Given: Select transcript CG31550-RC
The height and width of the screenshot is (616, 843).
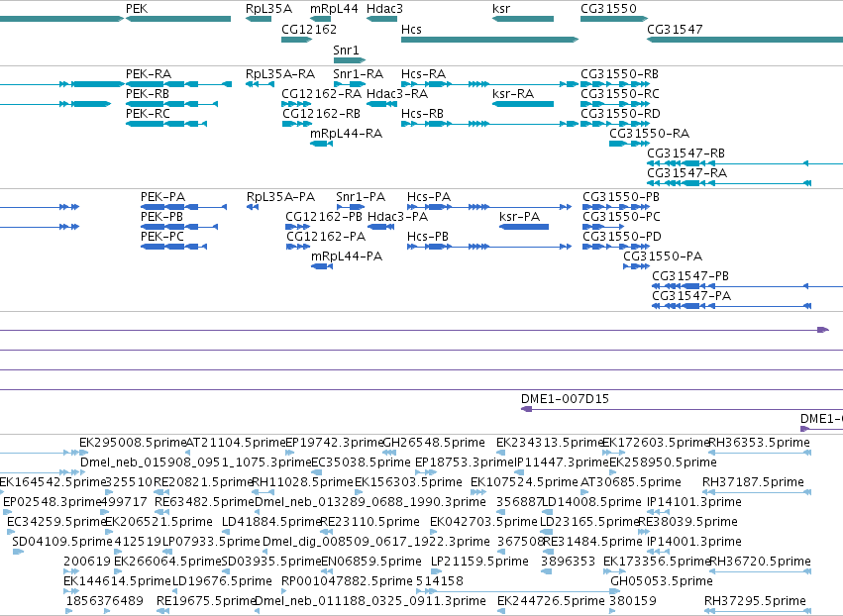Looking at the screenshot, I should (615, 104).
